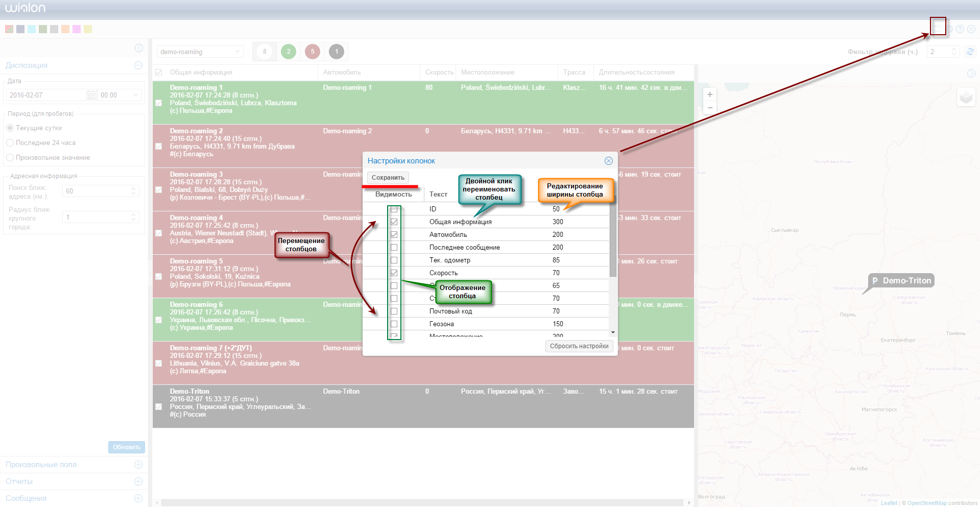Open map layers selector icon
This screenshot has width=980, height=507.
[x=966, y=98]
